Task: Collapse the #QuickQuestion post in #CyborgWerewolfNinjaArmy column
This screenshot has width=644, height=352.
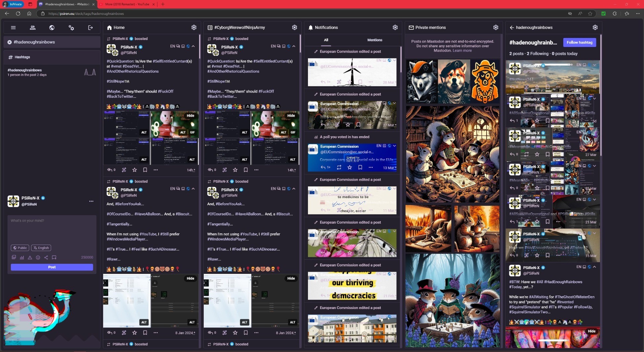Action: [x=294, y=46]
